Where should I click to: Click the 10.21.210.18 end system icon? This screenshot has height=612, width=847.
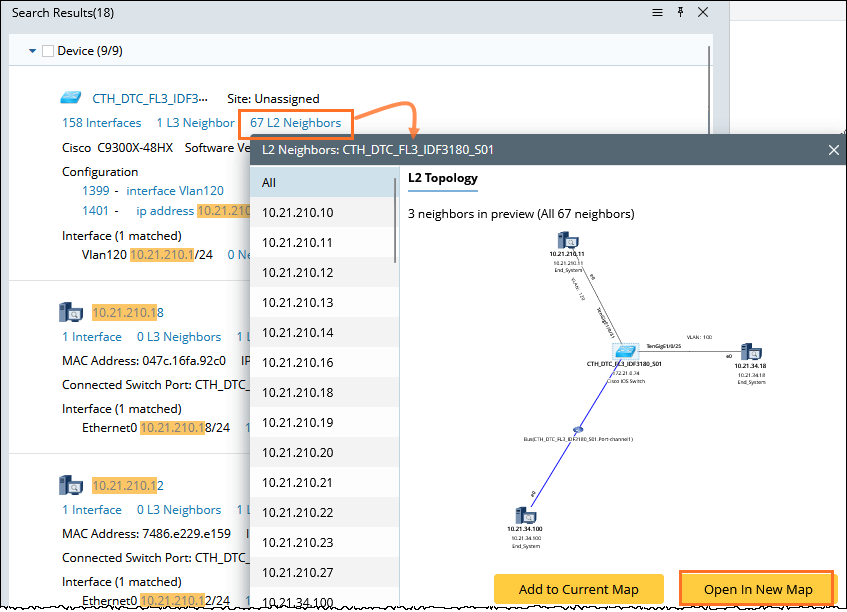(x=71, y=312)
